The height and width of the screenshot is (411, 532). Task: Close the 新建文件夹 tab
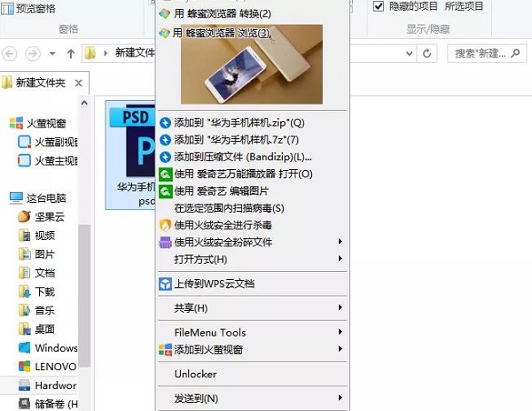click(x=78, y=83)
